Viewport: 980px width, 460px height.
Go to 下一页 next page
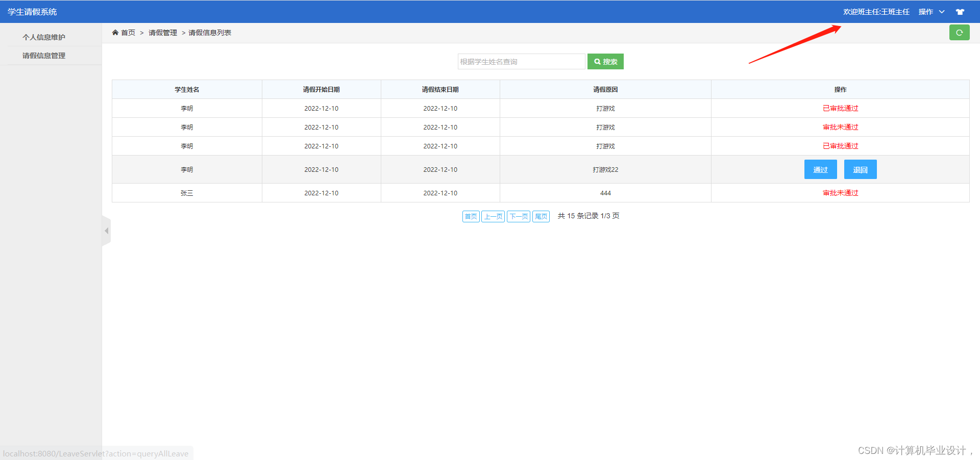[519, 216]
